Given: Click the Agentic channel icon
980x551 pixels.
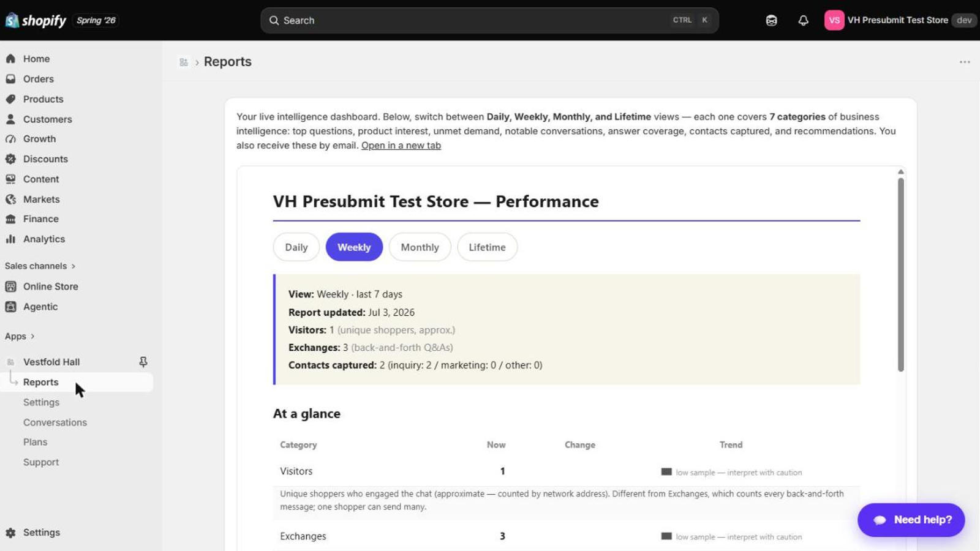Looking at the screenshot, I should tap(10, 307).
